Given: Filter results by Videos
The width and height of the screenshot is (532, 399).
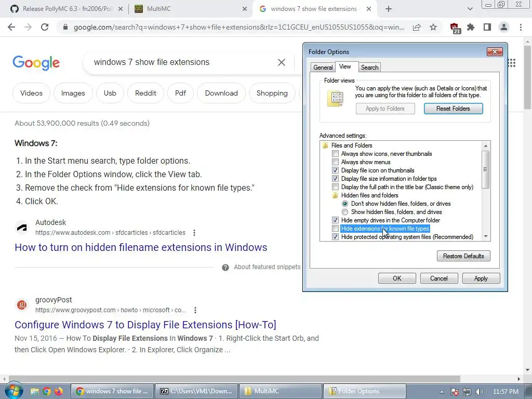Looking at the screenshot, I should (x=31, y=94).
